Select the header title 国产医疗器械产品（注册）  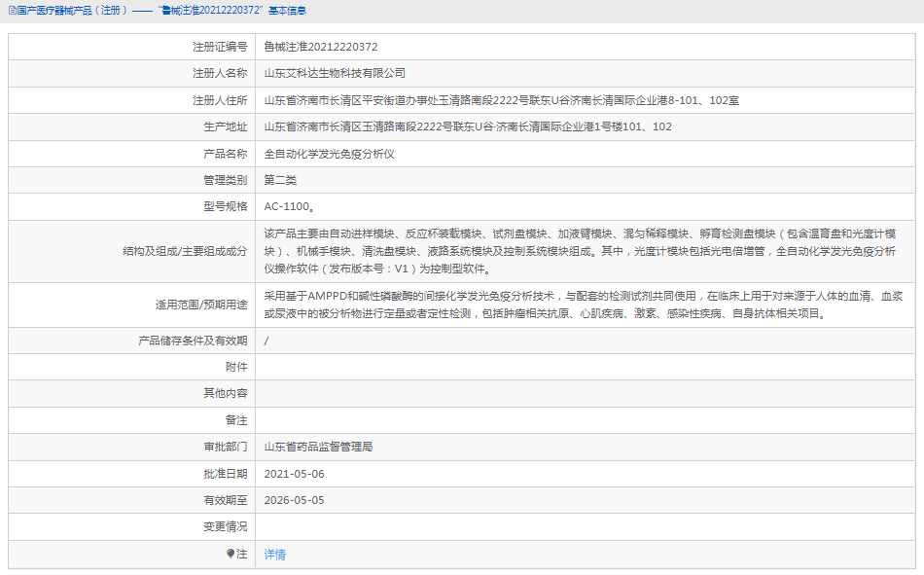[73, 11]
